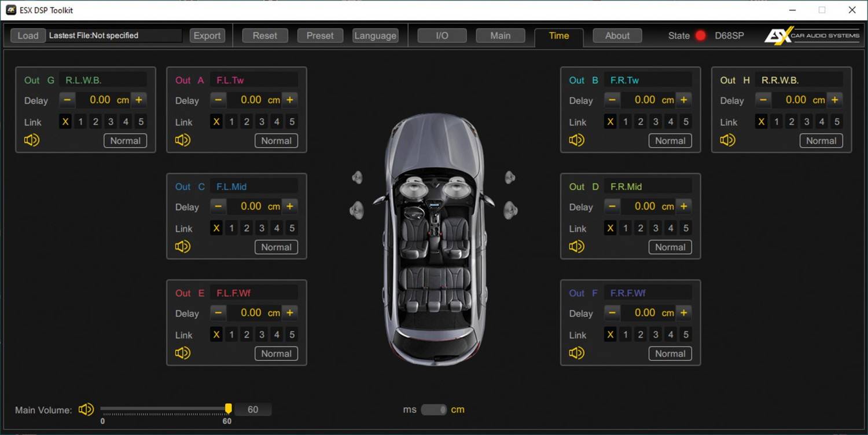
Task: Mute Out C F.L.Mid speaker icon
Action: [182, 247]
